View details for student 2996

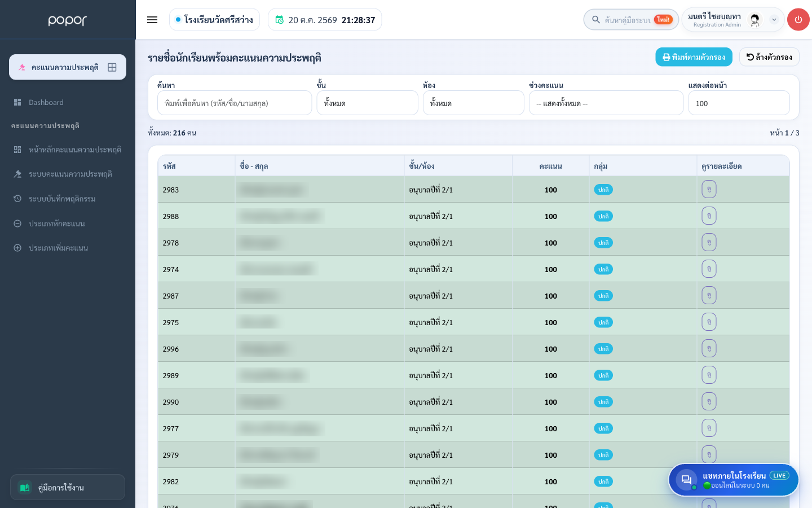(x=709, y=348)
